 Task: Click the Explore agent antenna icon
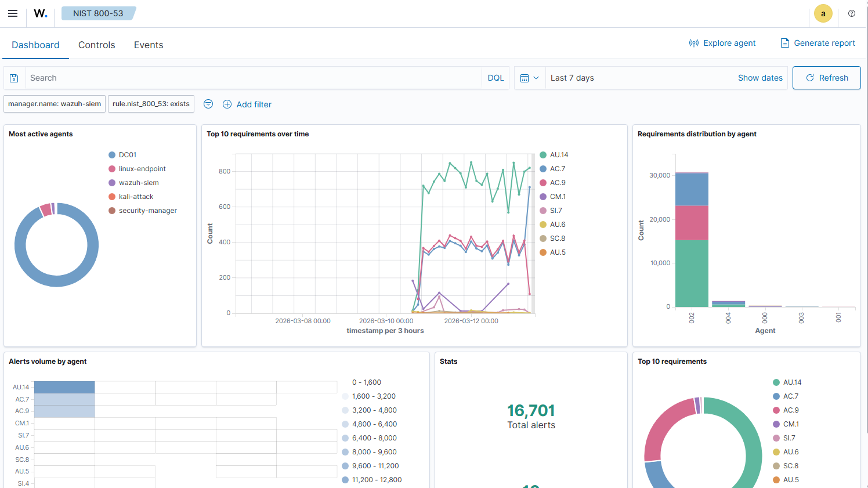click(x=694, y=42)
